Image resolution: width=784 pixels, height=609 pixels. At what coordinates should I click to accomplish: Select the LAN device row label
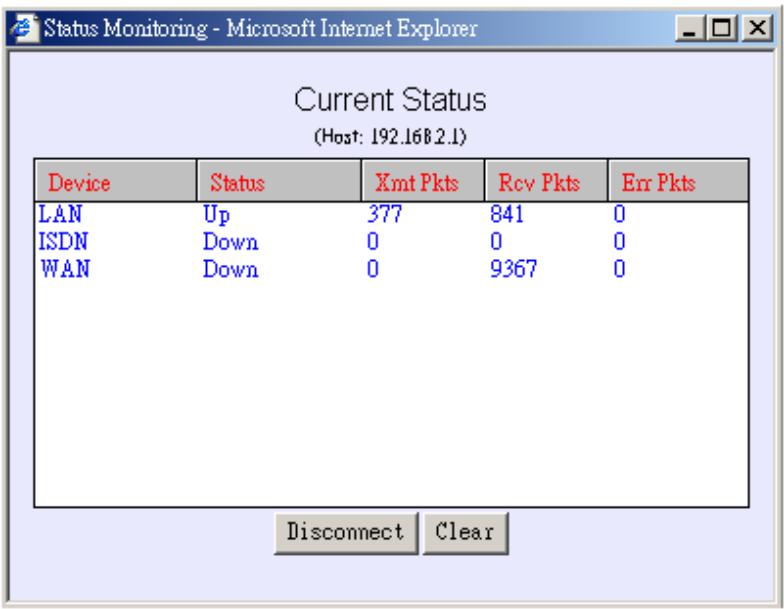pyautogui.click(x=60, y=214)
